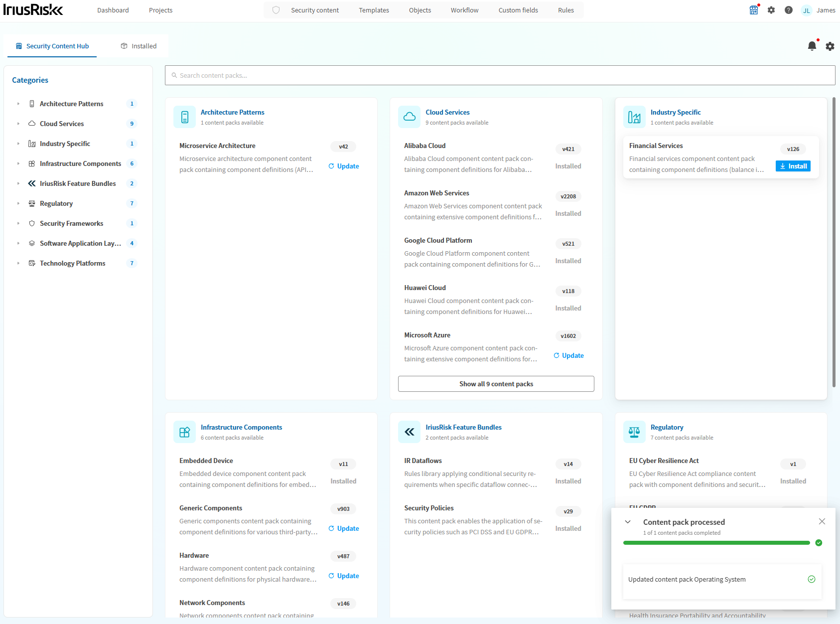The width and height of the screenshot is (840, 624).
Task: Click the v2208 version badge
Action: (568, 196)
